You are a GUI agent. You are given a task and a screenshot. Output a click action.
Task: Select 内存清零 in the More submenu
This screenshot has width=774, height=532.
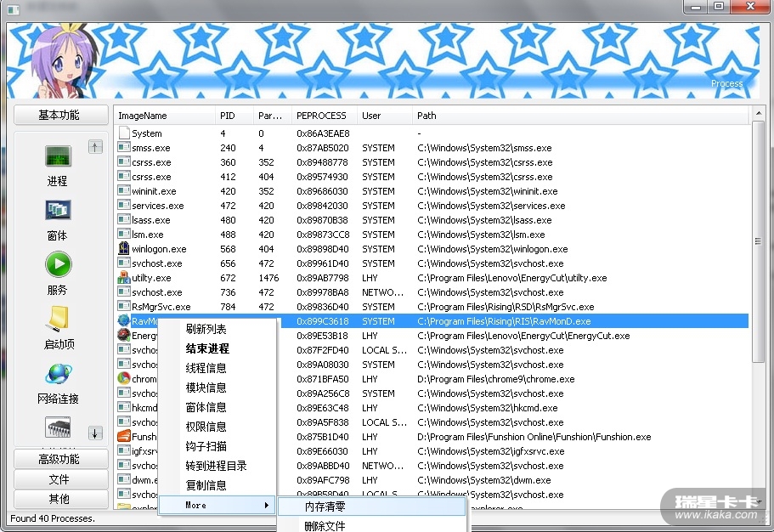pos(371,507)
